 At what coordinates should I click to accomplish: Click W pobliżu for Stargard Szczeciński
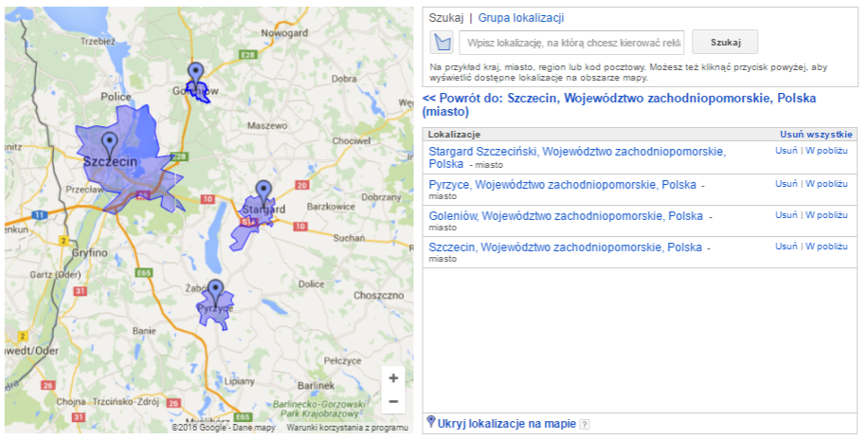[x=826, y=150]
